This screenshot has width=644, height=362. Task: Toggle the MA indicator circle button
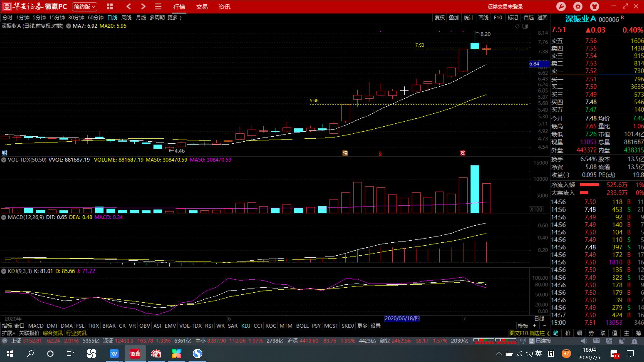(69, 26)
